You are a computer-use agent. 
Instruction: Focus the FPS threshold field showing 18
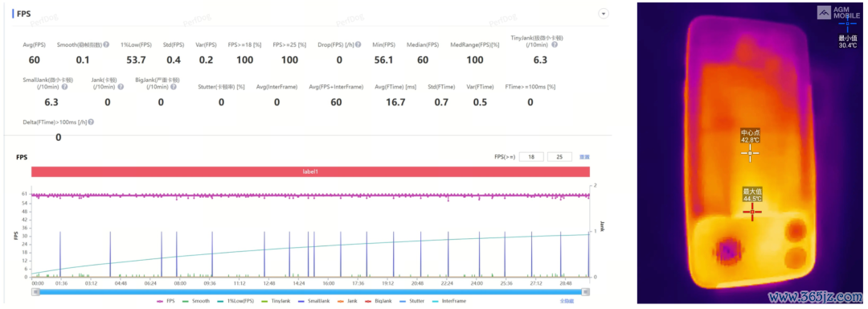click(531, 157)
